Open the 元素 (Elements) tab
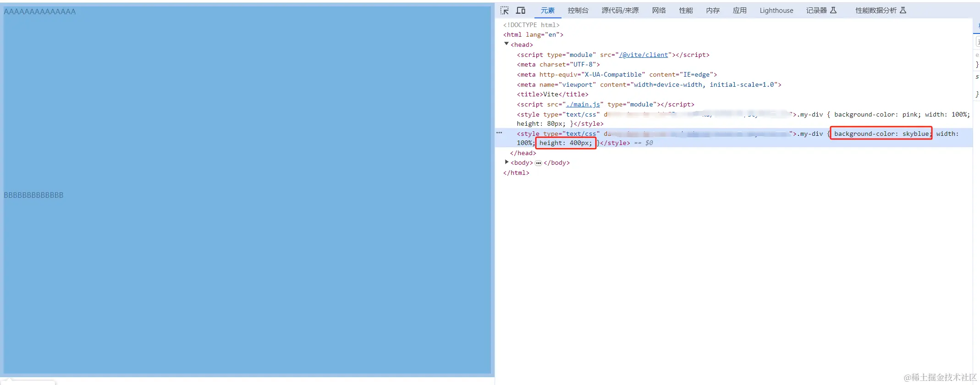The image size is (980, 385). pyautogui.click(x=548, y=11)
